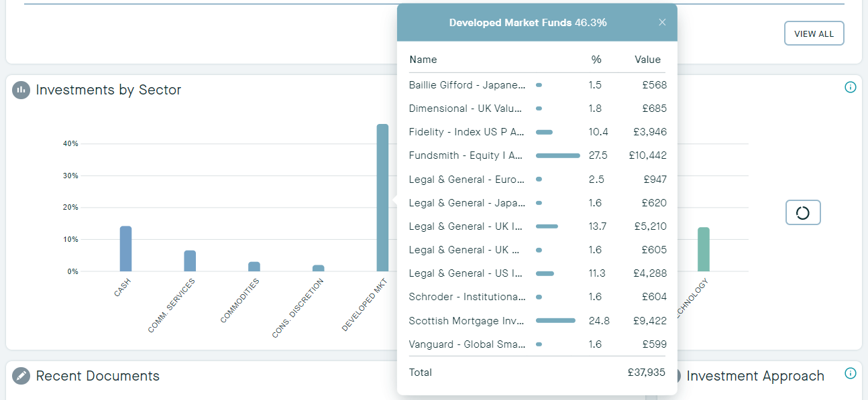Click the COMM. SERVICES axis label
This screenshot has width=868, height=400.
coord(172,306)
